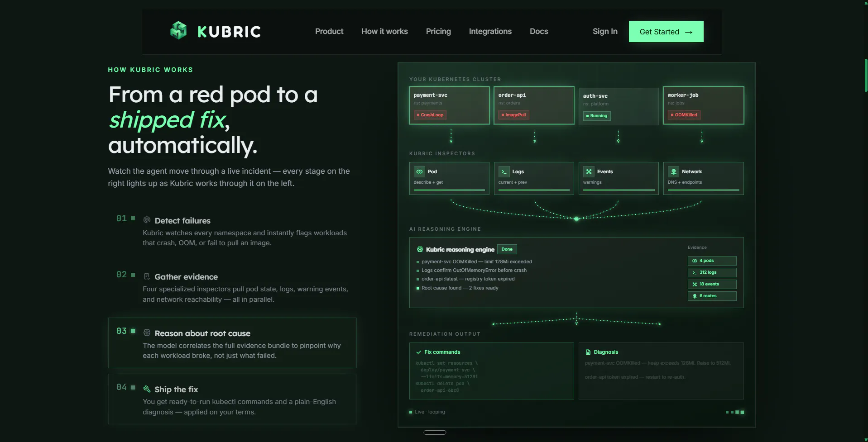
Task: Select step 01 Detect failures heading
Action: (182, 221)
